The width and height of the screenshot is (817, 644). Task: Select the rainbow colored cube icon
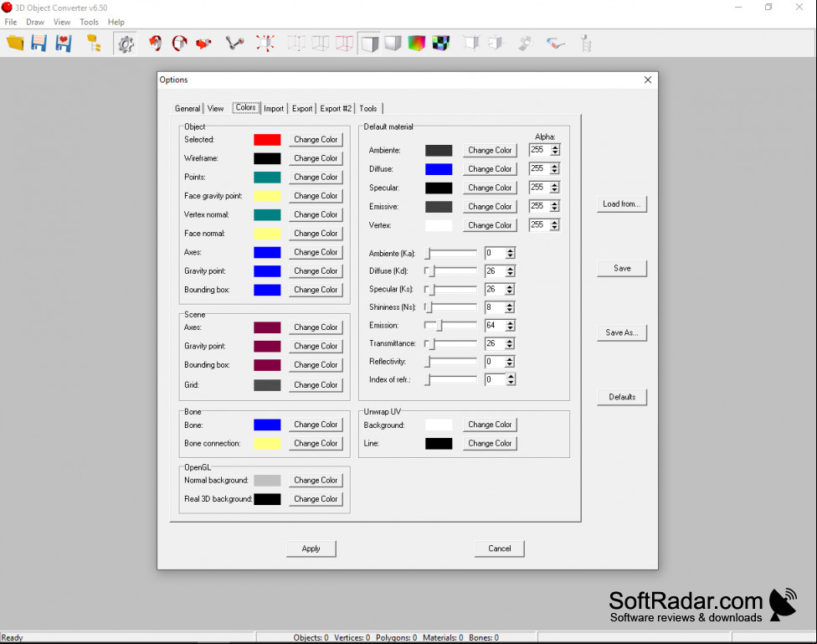416,44
